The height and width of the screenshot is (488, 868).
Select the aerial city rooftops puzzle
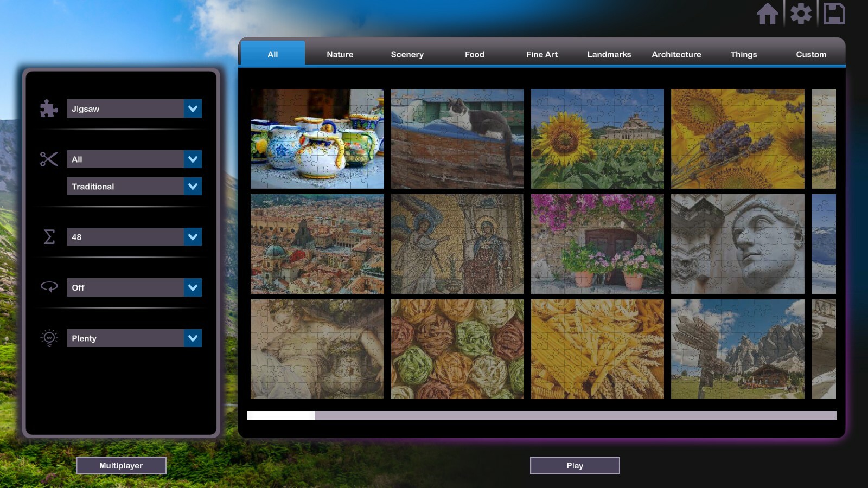(x=317, y=244)
